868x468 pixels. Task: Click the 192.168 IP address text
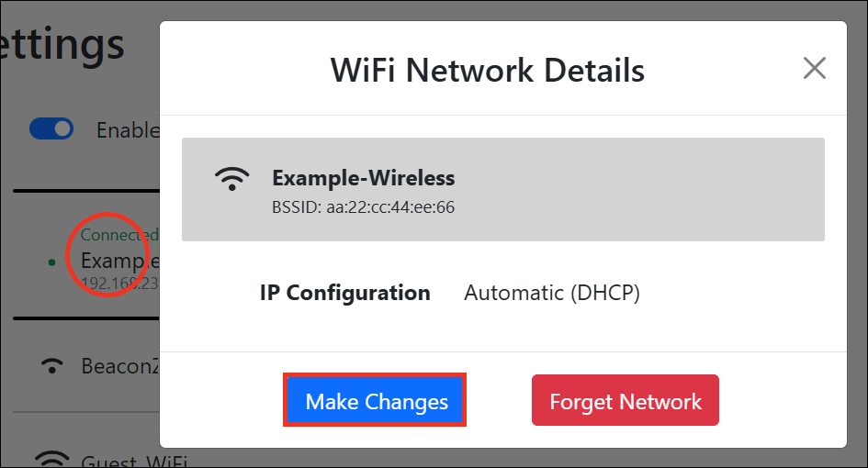[x=119, y=283]
